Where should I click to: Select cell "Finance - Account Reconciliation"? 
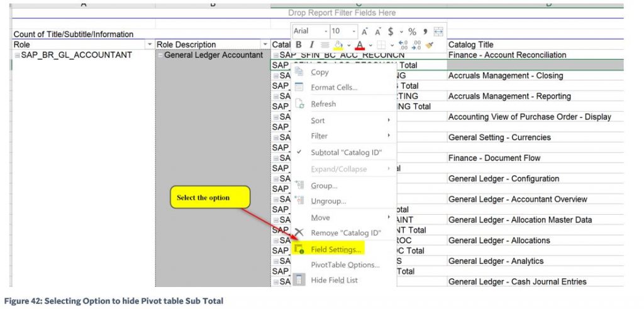pos(535,55)
